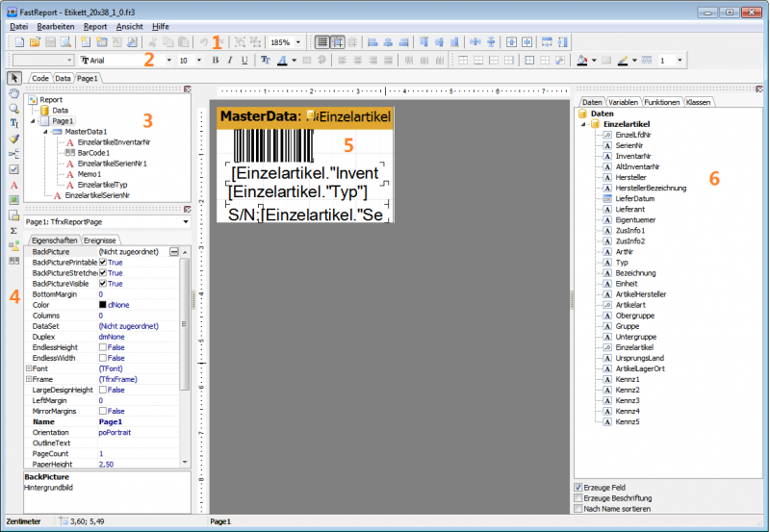Align text left

point(343,60)
